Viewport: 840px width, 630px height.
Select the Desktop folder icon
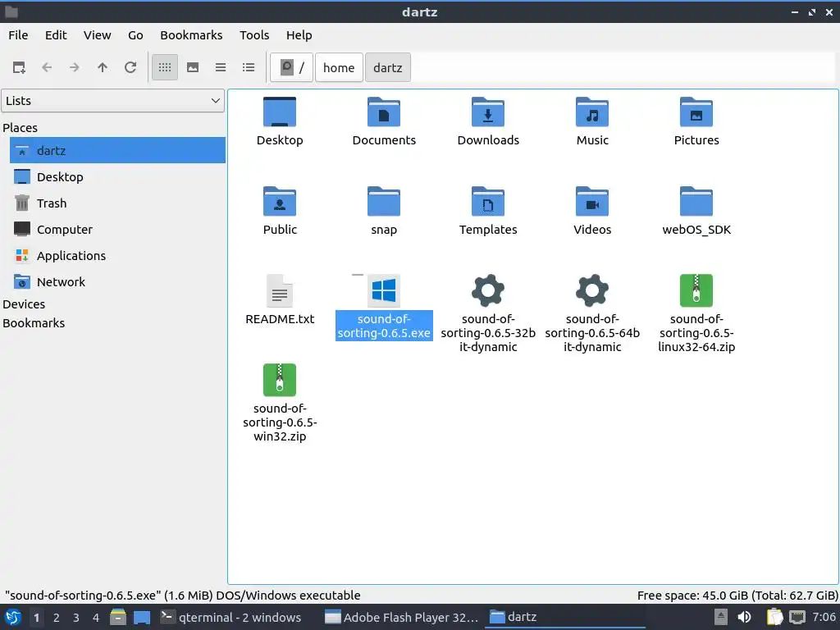click(x=280, y=121)
